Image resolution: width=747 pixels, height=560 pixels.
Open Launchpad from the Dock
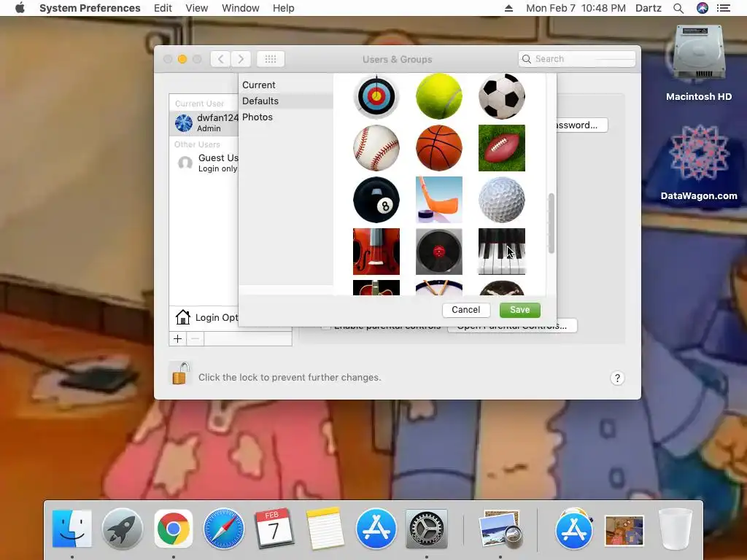point(123,529)
